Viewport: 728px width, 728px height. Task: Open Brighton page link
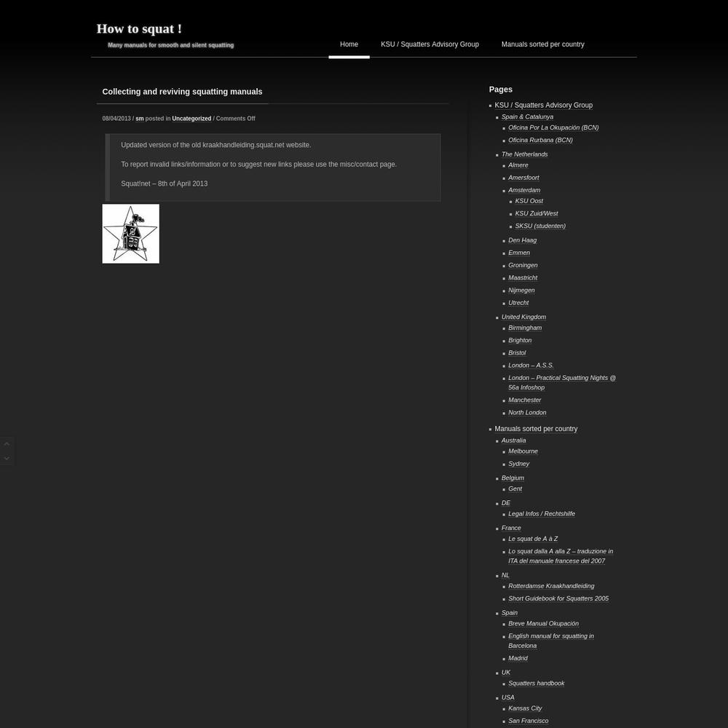[520, 340]
